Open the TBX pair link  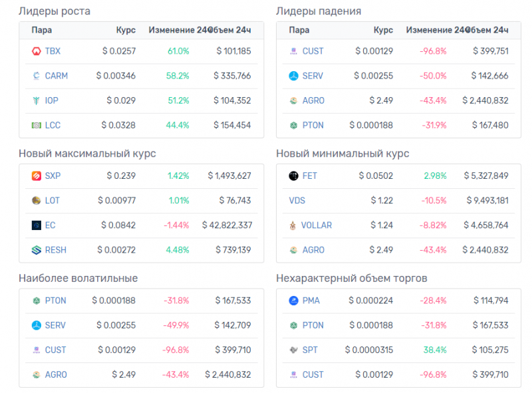[53, 51]
